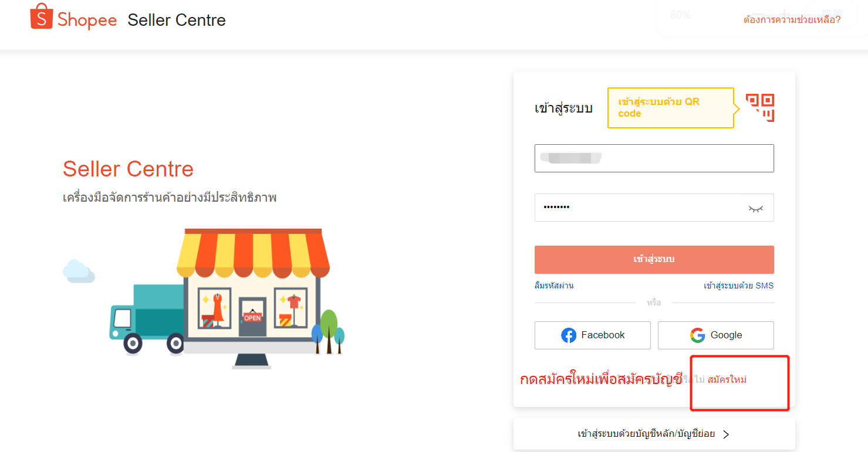Click the orange เข้าสู่ระบบ login button
Viewport: 868px width, 452px height.
(x=654, y=259)
